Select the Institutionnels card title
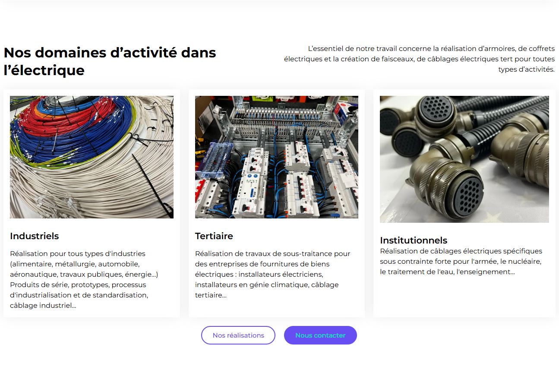 (x=414, y=240)
